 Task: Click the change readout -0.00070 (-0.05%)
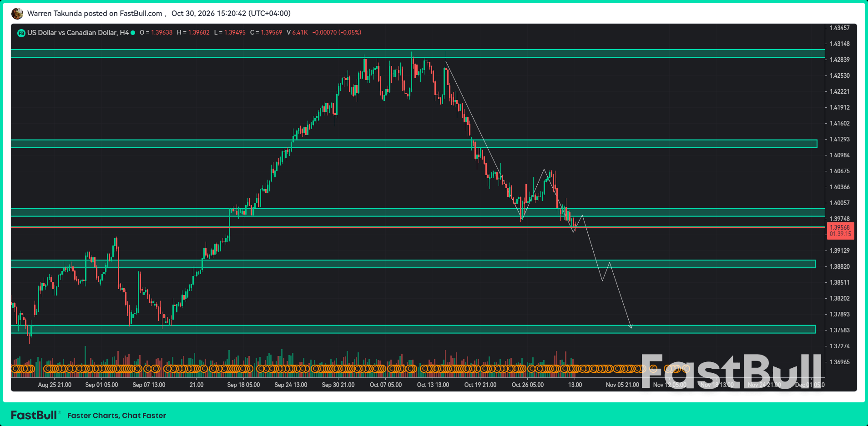click(337, 33)
